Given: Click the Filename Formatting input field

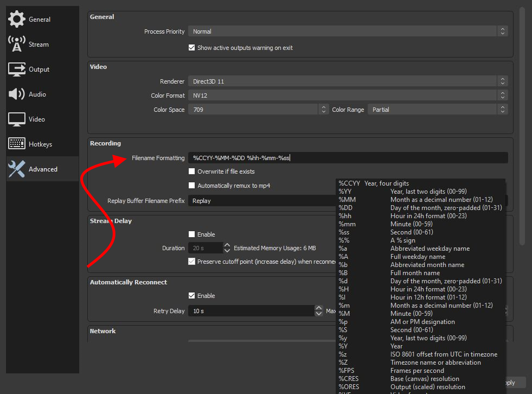Looking at the screenshot, I should 348,157.
